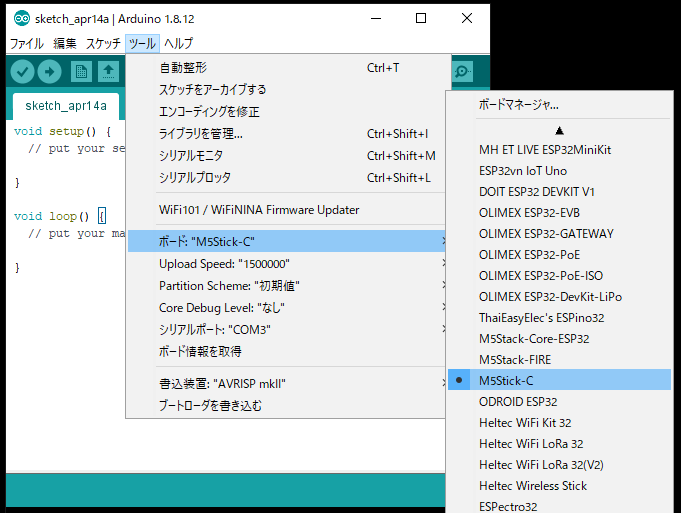
Task: Click the Open sketch toolbar icon
Action: point(108,72)
